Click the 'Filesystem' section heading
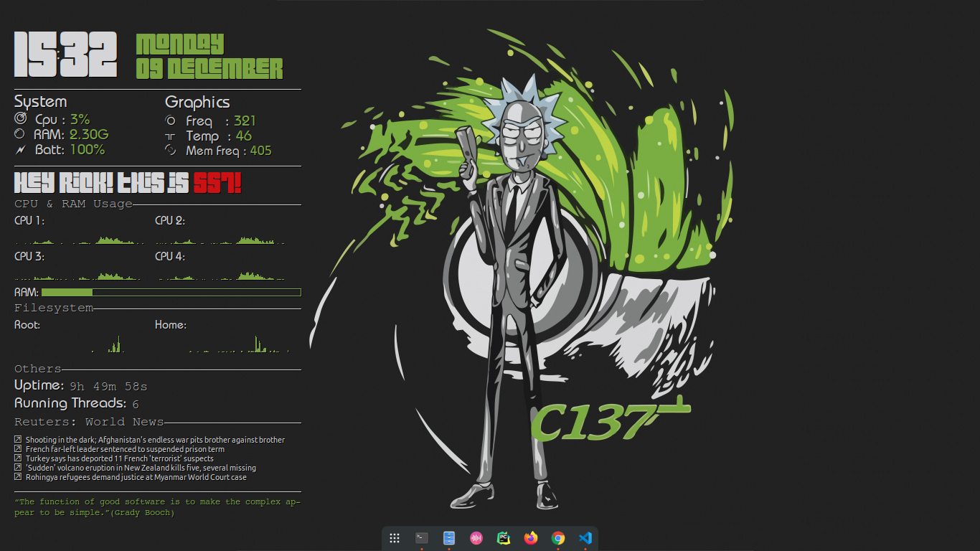The width and height of the screenshot is (980, 551). (x=54, y=308)
